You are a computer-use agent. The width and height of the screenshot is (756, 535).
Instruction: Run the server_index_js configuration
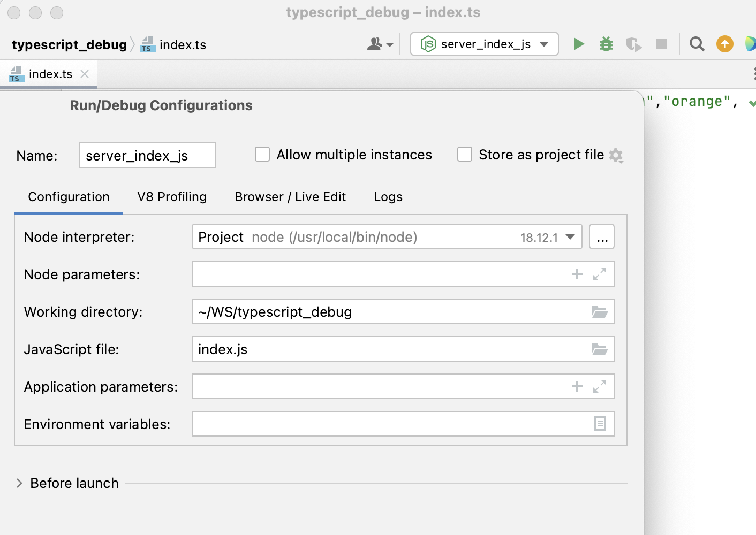579,44
